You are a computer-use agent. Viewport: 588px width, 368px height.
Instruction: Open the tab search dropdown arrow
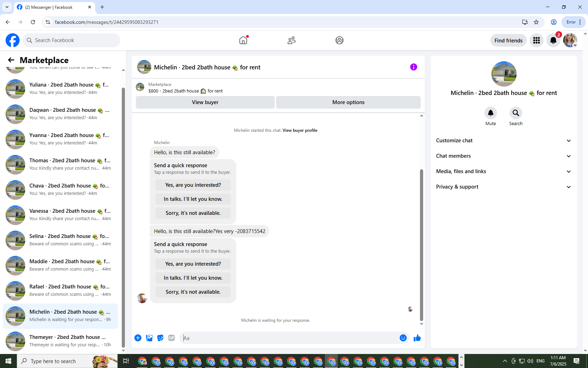pos(7,7)
